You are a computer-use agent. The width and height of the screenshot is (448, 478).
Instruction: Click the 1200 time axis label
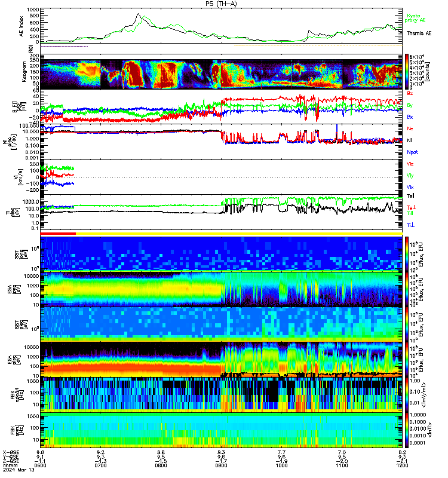tap(402, 465)
